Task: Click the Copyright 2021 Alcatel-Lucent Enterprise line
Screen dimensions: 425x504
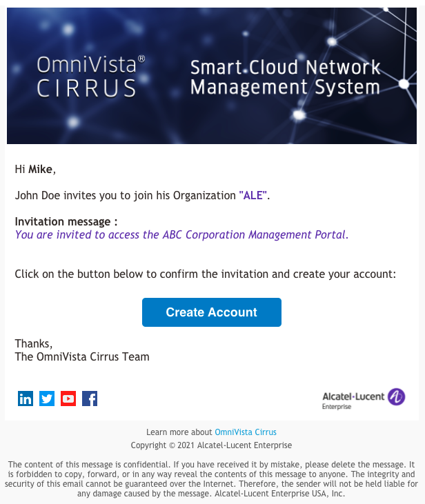Action: (x=211, y=445)
